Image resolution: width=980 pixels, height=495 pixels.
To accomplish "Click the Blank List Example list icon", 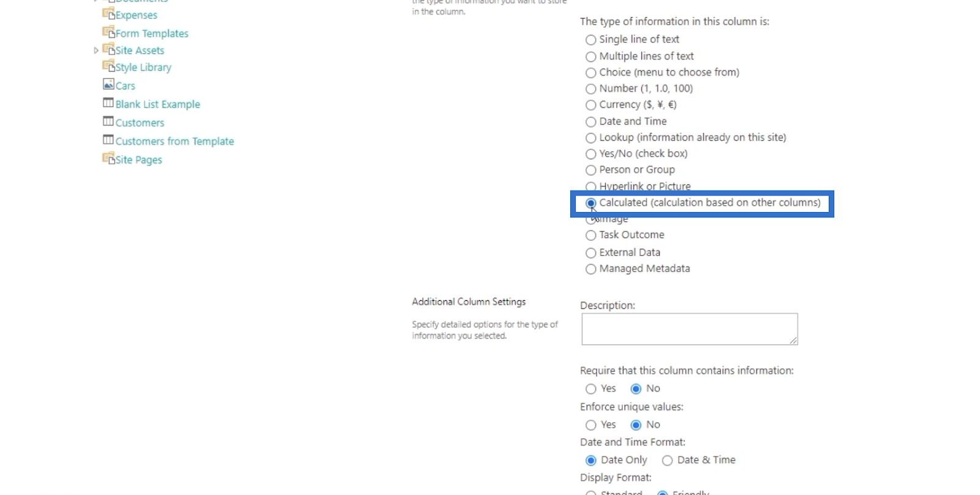I will pos(108,103).
